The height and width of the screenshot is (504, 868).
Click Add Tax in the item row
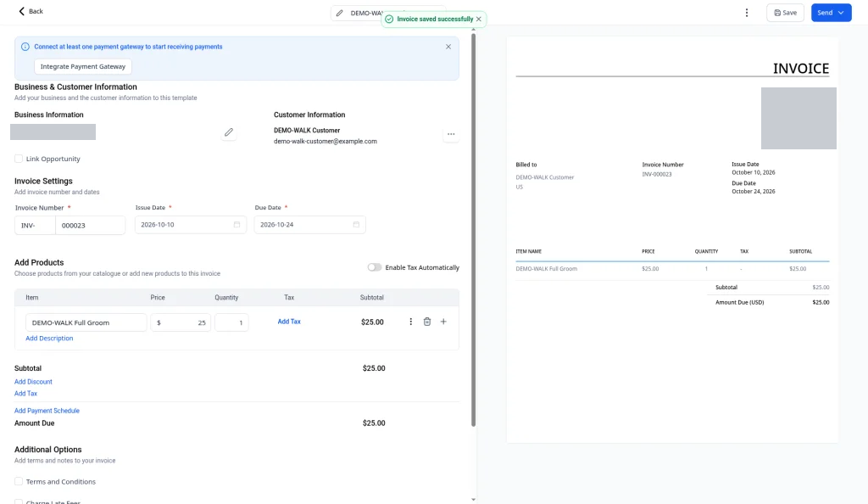click(x=289, y=322)
